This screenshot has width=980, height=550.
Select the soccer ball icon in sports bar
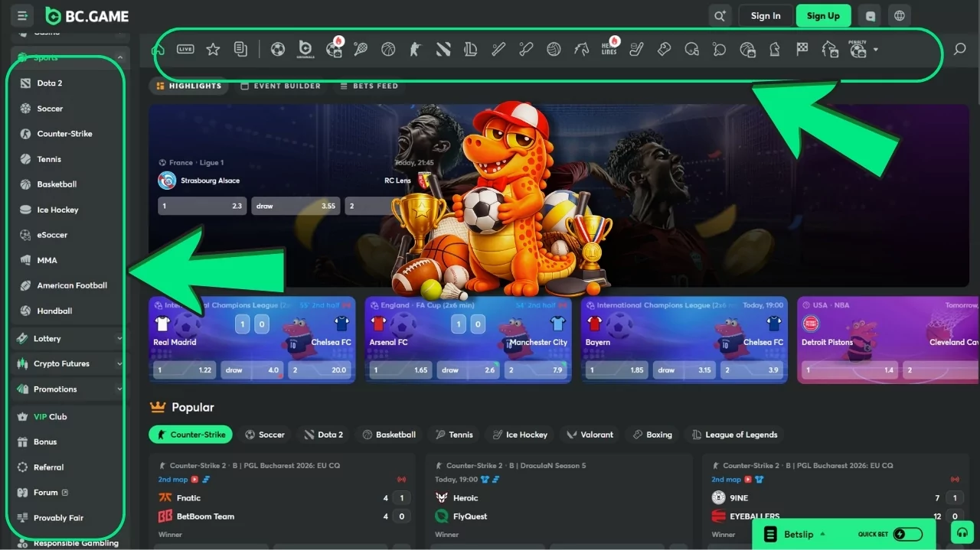pyautogui.click(x=278, y=49)
